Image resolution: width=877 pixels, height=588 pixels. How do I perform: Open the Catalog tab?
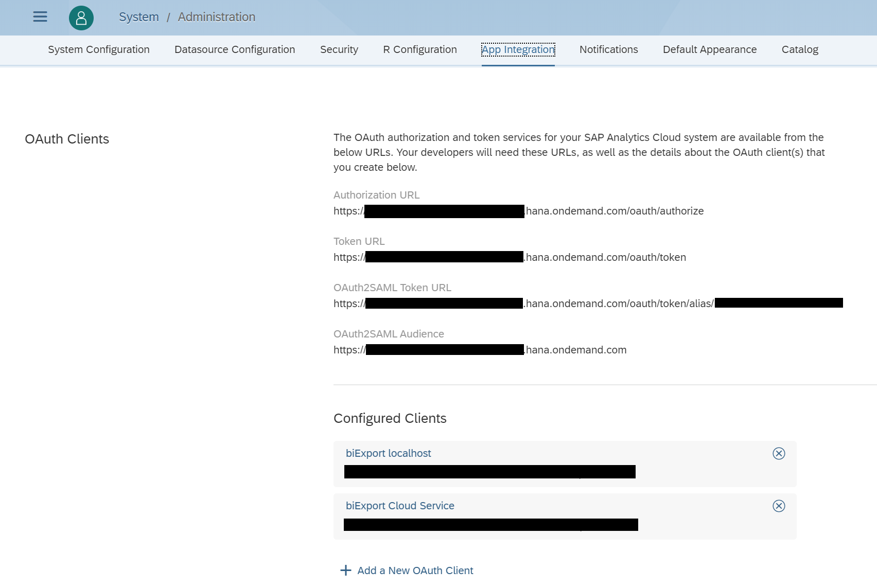800,49
